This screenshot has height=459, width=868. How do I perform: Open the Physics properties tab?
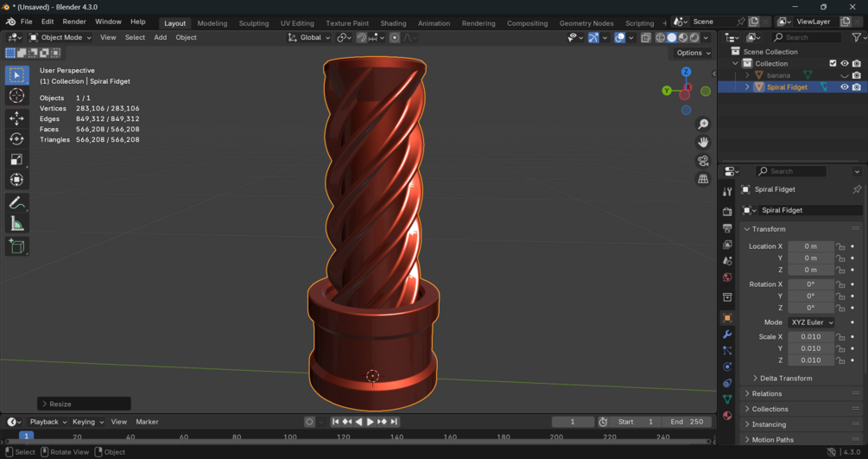727,367
